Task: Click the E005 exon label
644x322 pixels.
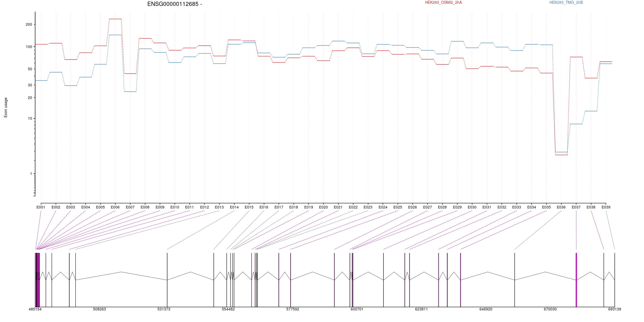Action: pyautogui.click(x=100, y=207)
